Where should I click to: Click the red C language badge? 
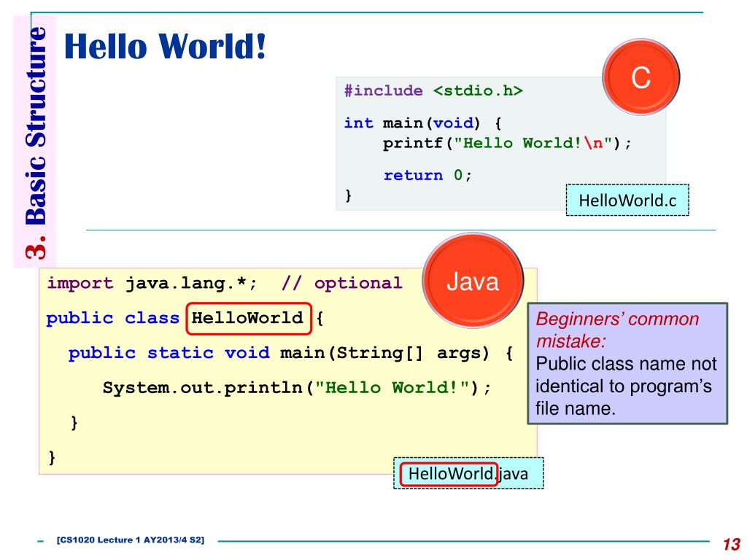coord(640,77)
